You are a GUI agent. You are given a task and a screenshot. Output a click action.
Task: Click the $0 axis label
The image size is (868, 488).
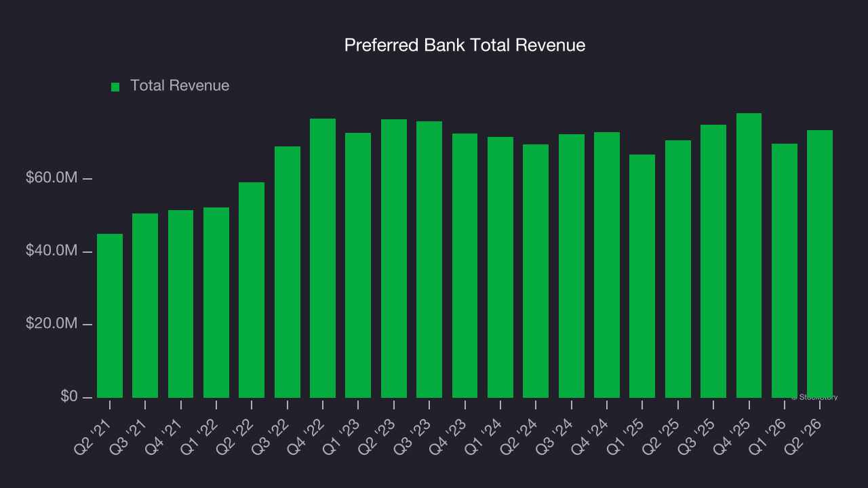69,396
